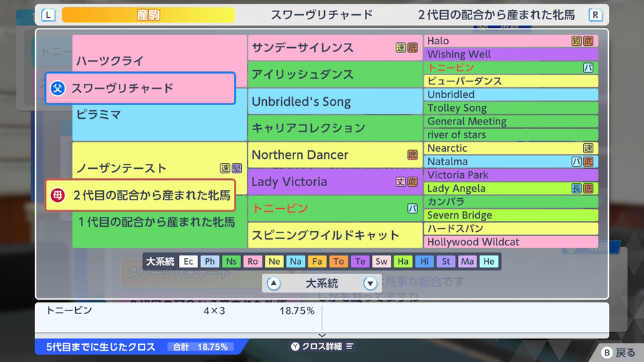Click the 丈 icon on Lady Victoria
The height and width of the screenshot is (362, 644).
point(401,182)
